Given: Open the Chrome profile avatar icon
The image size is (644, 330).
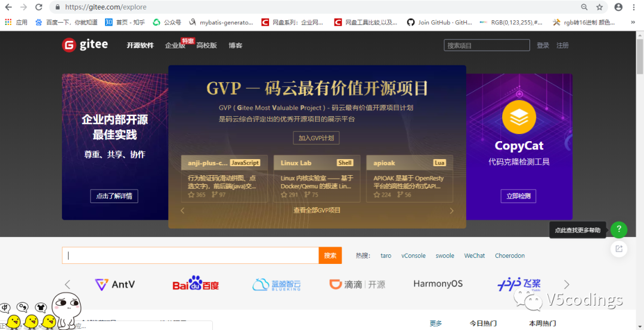Looking at the screenshot, I should tap(618, 7).
